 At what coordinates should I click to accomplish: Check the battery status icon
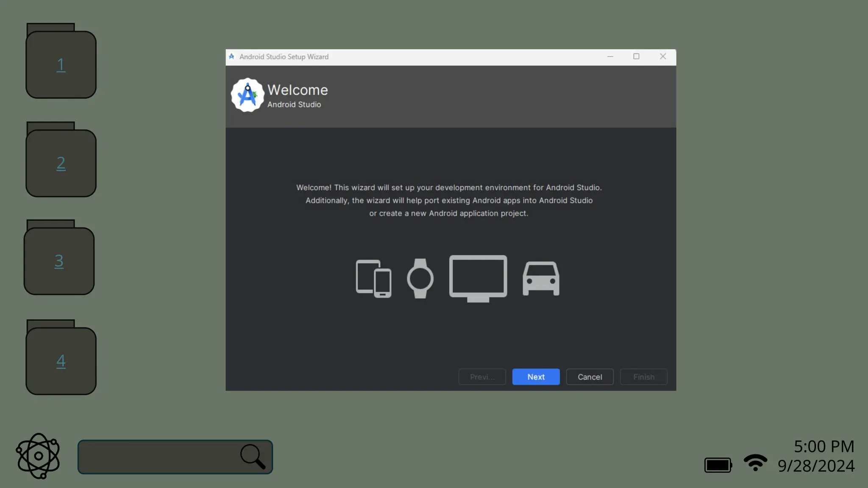point(718,465)
